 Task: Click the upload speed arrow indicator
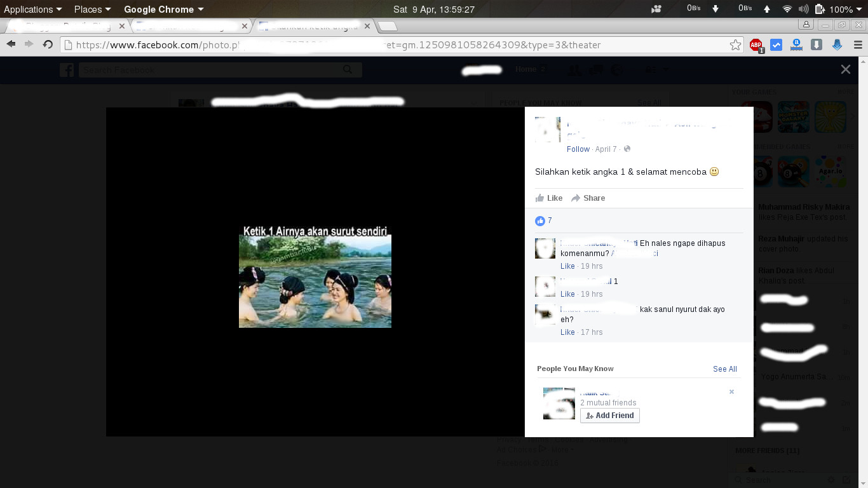pos(767,9)
